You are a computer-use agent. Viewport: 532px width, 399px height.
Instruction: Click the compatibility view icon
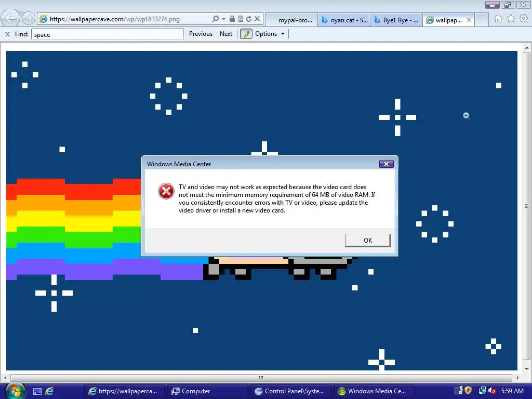241,19
